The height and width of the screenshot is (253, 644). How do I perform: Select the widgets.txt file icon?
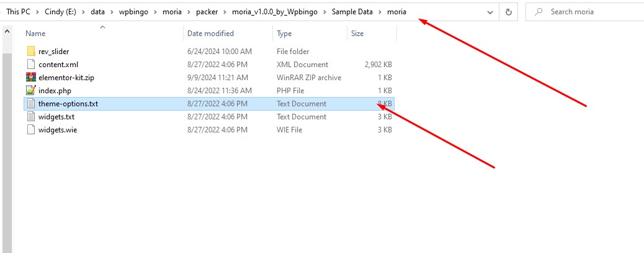pos(31,117)
